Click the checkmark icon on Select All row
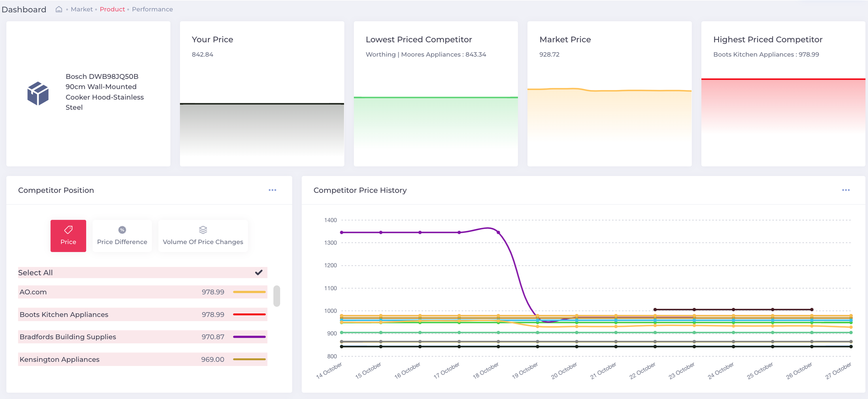 [258, 272]
